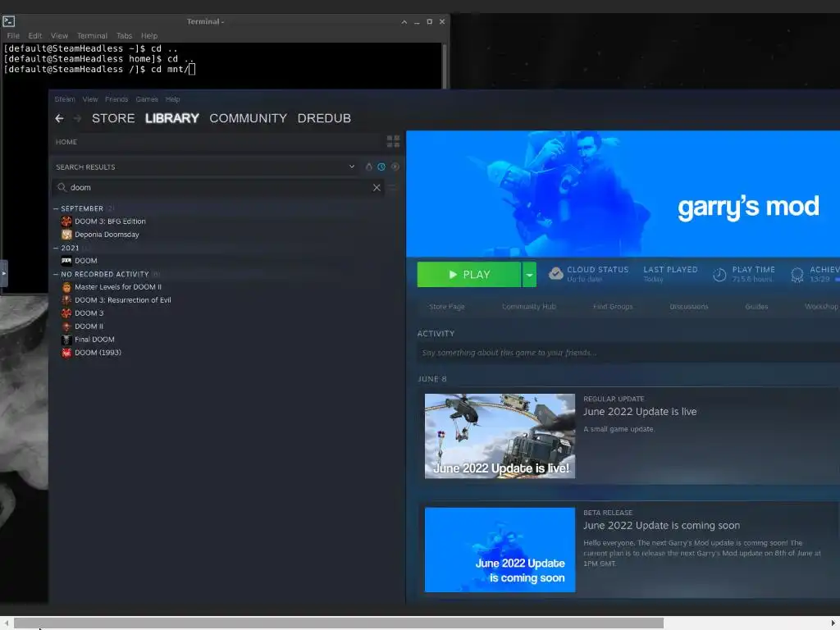Viewport: 840px width, 630px height.
Task: Click the right arrow of horizontal scrollbar
Action: [x=833, y=623]
